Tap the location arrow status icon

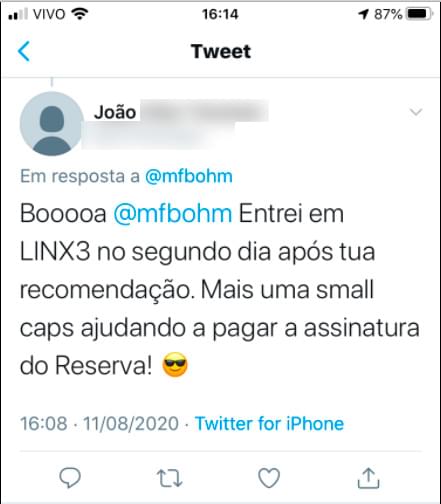(x=363, y=14)
